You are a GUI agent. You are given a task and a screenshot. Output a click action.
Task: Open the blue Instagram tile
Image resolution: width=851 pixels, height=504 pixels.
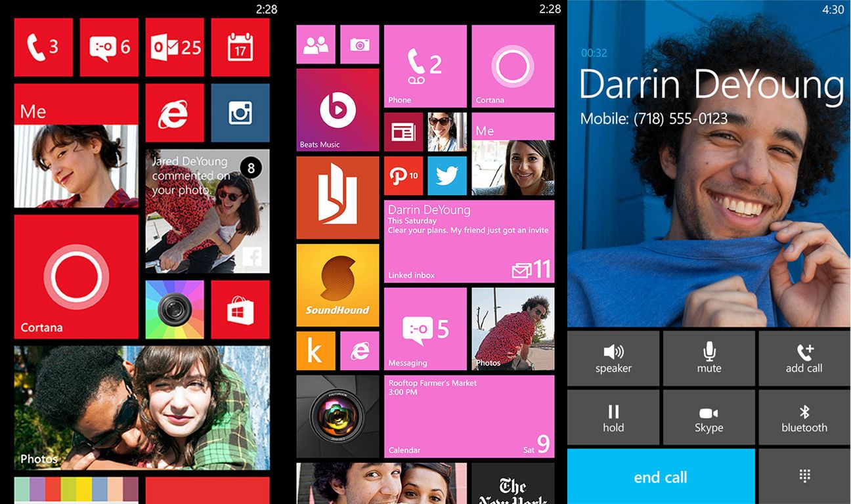tap(240, 113)
